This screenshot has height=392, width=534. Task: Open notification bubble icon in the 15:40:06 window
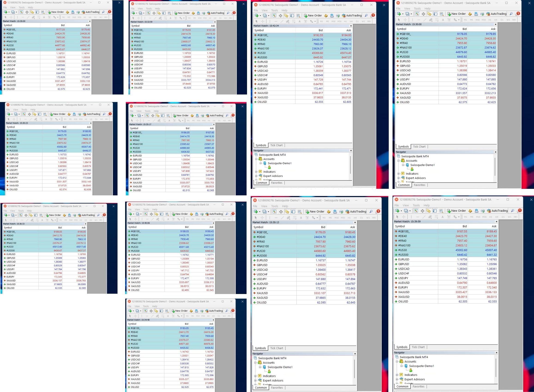[233, 214]
